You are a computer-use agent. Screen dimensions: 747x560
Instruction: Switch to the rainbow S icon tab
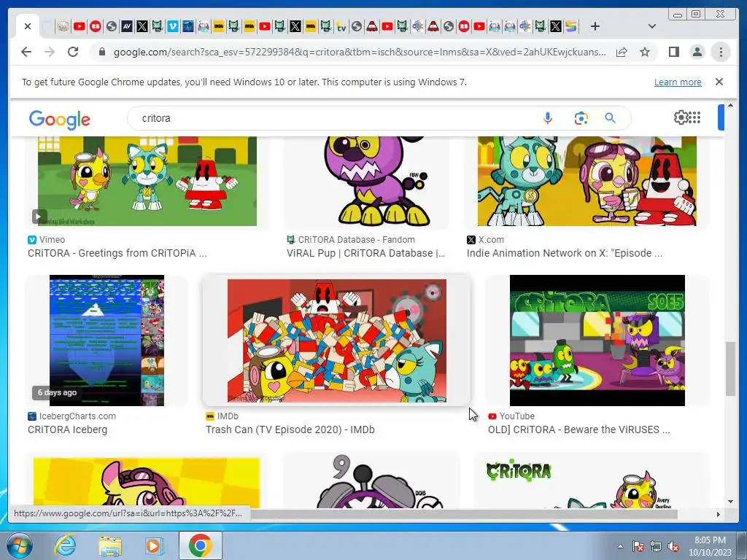570,26
